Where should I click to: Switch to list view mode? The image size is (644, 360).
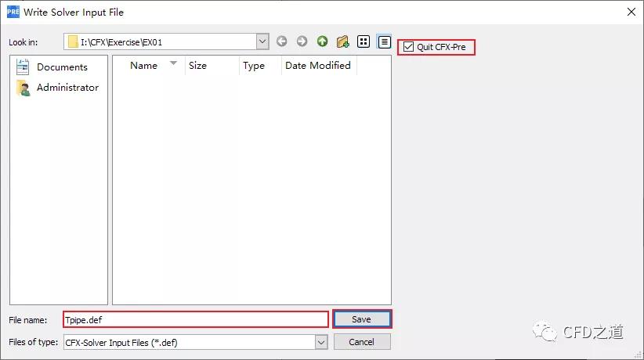(364, 41)
